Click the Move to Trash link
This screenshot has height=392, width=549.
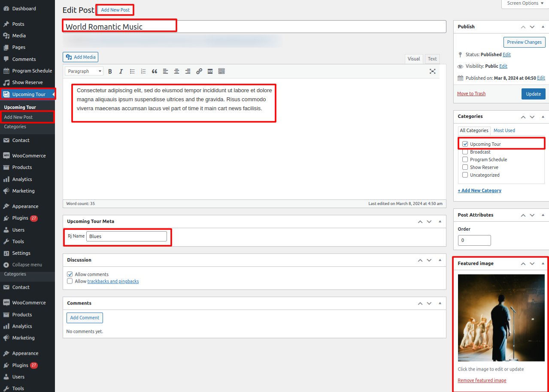471,93
